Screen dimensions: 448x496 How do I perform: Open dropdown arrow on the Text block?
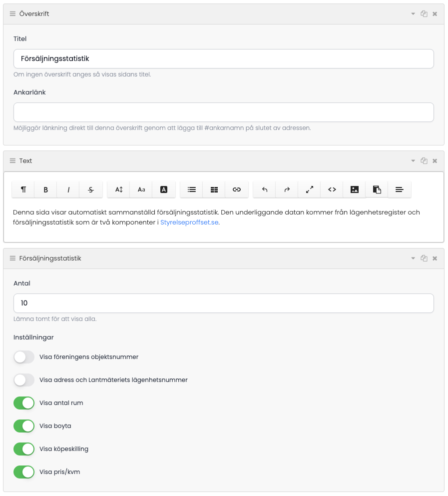[413, 161]
